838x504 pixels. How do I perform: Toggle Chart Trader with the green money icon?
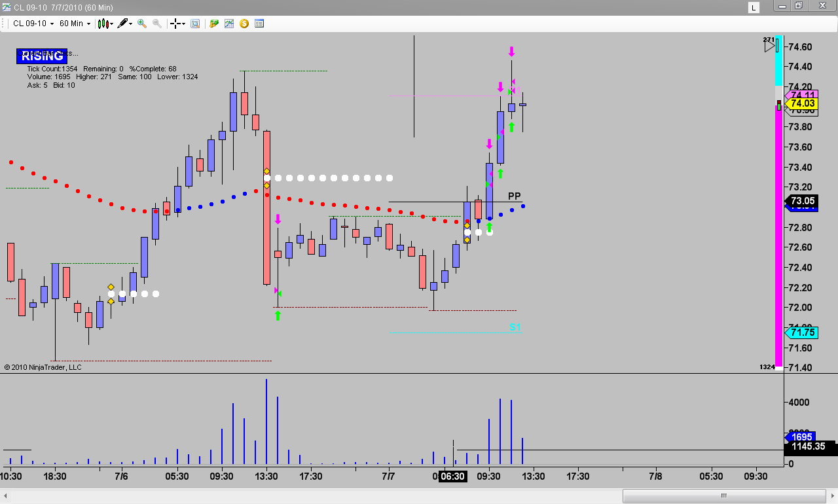pyautogui.click(x=214, y=24)
